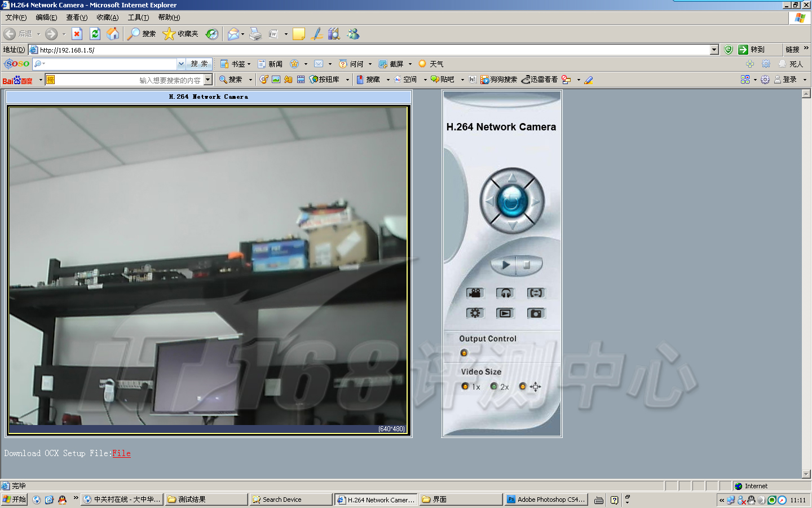Click the playback screen icon in camera panel
Viewport: 812px width, 508px height.
click(505, 313)
